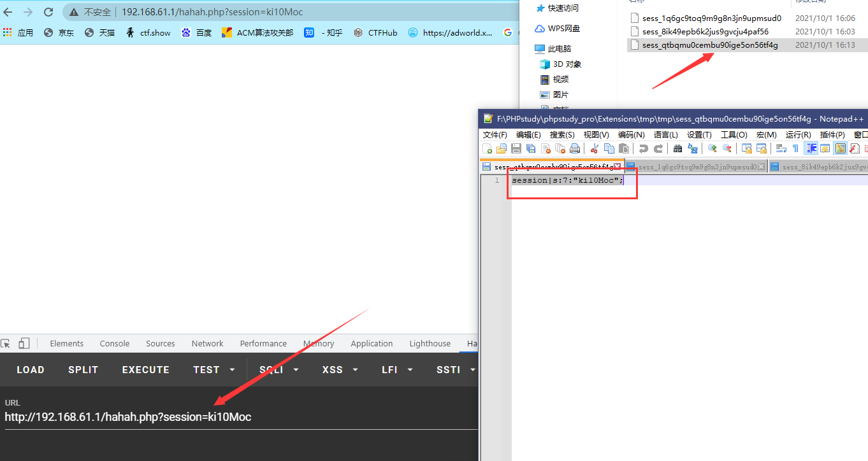Redo edit in Notepad++ toolbar
Image resolution: width=868 pixels, height=461 pixels.
tap(658, 148)
